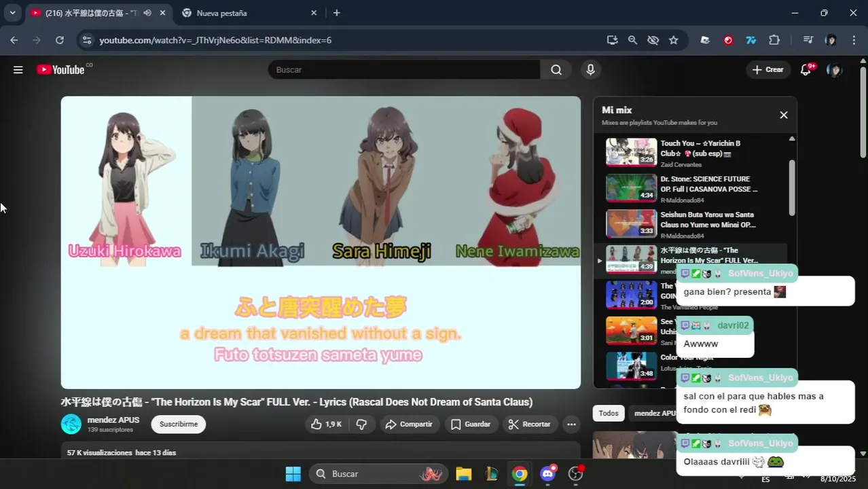Open the tab search dropdown arrow
Viewport: 868px width, 489px height.
[x=12, y=12]
